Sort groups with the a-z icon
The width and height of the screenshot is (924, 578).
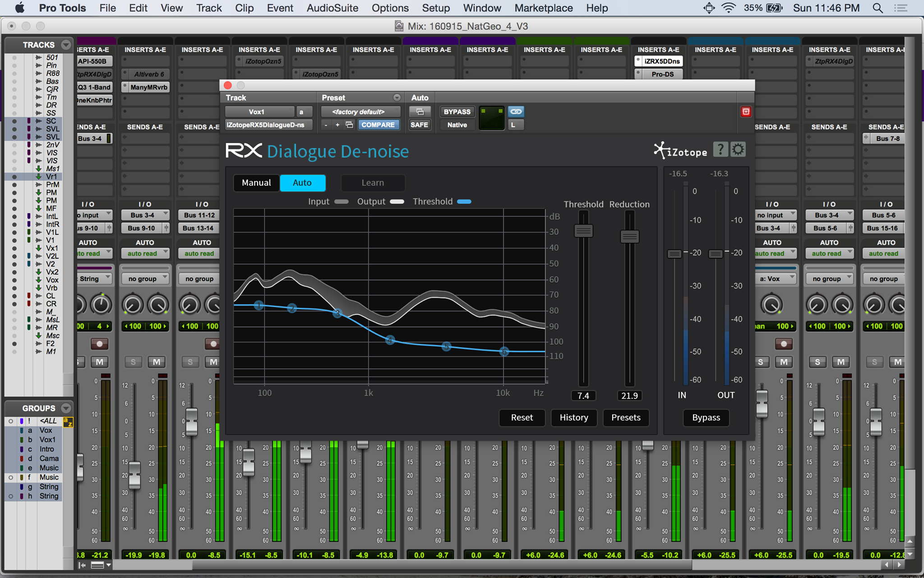click(x=68, y=422)
